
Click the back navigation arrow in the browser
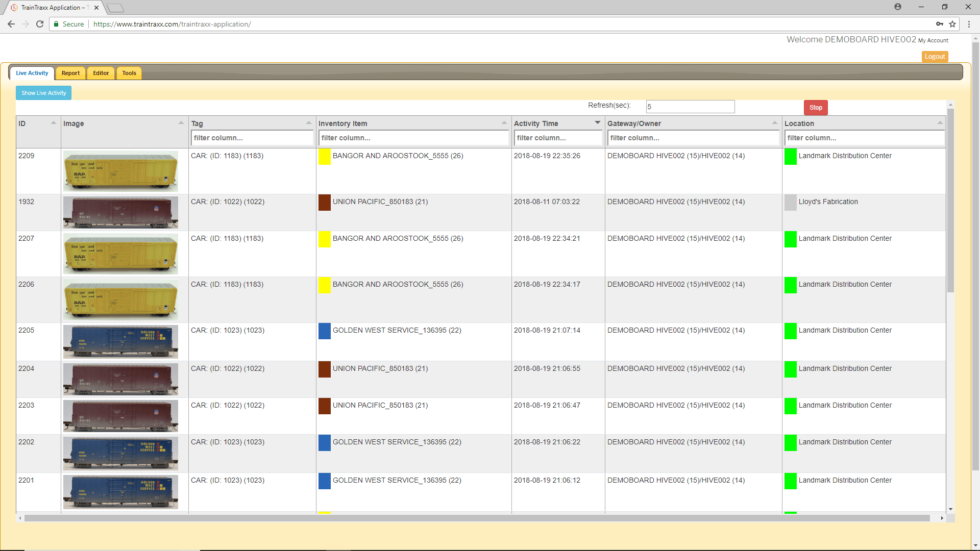[x=11, y=24]
